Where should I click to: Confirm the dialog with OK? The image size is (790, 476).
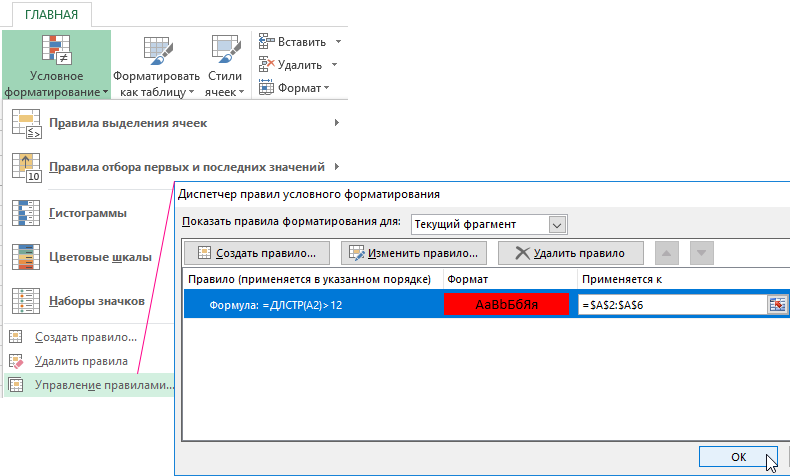pos(738,457)
